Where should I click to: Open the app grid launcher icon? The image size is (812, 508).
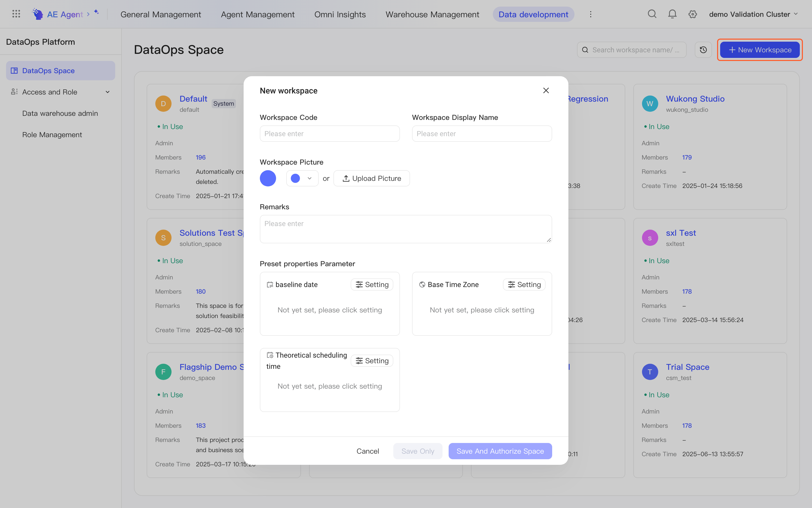[x=16, y=14]
